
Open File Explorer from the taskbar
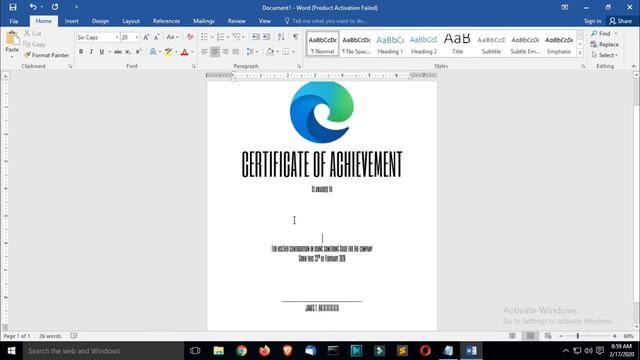[x=219, y=351]
